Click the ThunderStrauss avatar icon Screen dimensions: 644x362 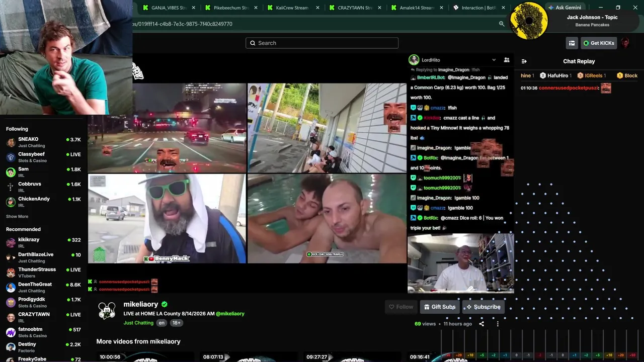click(x=11, y=273)
